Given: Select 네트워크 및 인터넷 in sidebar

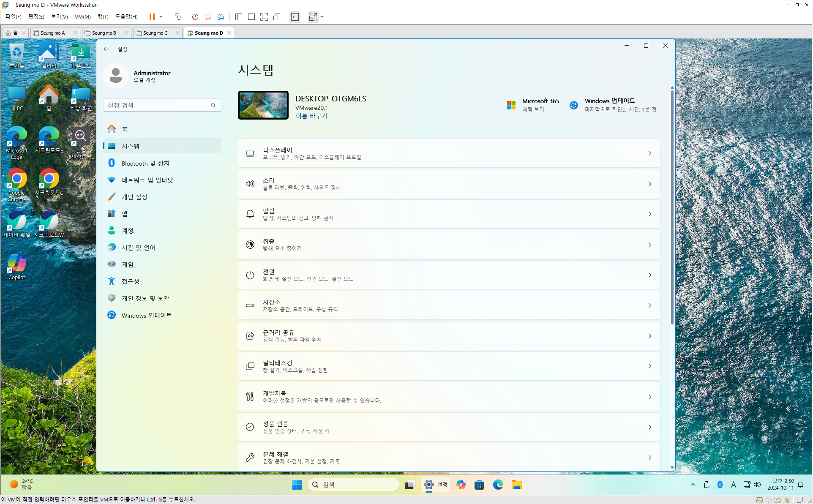Looking at the screenshot, I should pos(162,180).
